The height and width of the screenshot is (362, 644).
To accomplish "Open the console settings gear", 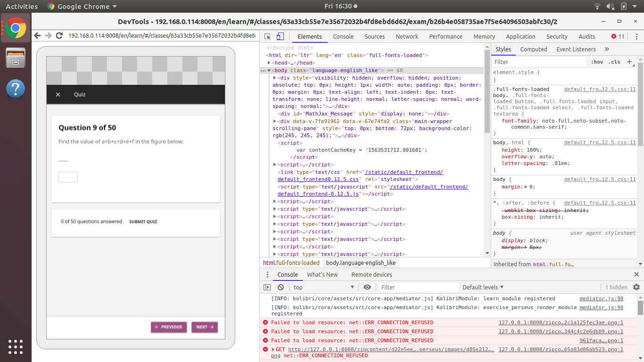I will click(x=636, y=287).
